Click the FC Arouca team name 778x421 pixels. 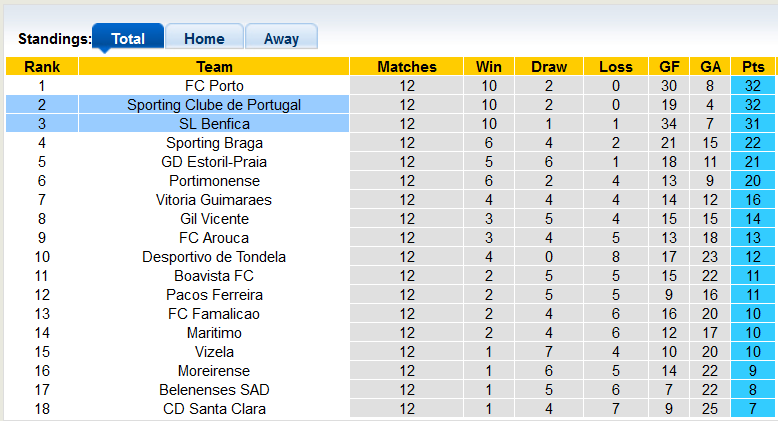coord(214,238)
